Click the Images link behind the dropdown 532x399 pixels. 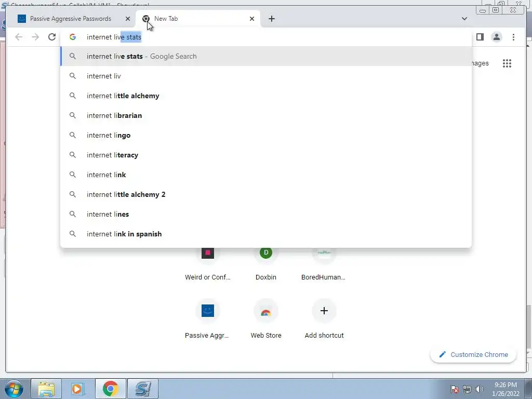(480, 63)
